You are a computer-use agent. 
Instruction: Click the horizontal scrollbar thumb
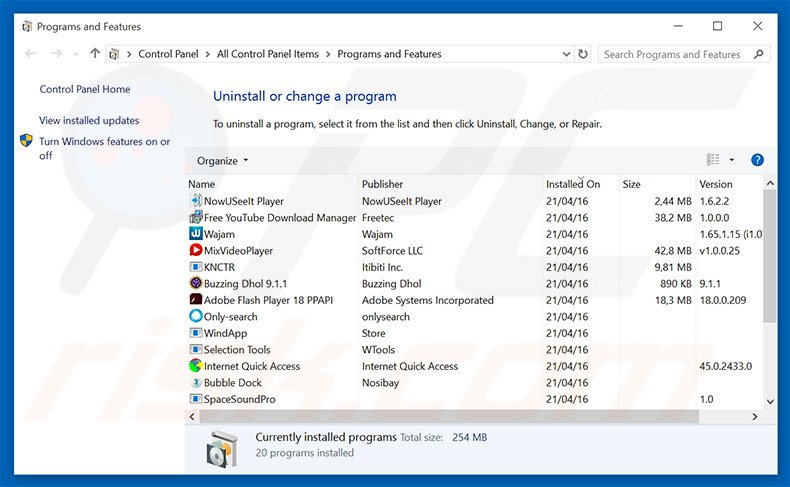pos(449,416)
